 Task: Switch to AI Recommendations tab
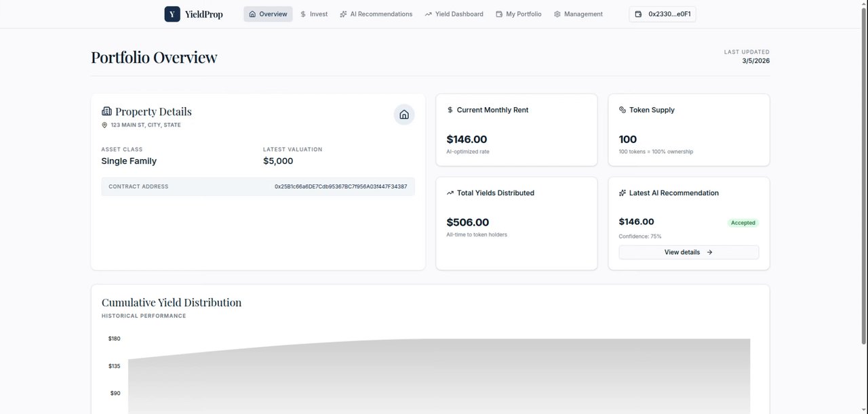tap(376, 14)
